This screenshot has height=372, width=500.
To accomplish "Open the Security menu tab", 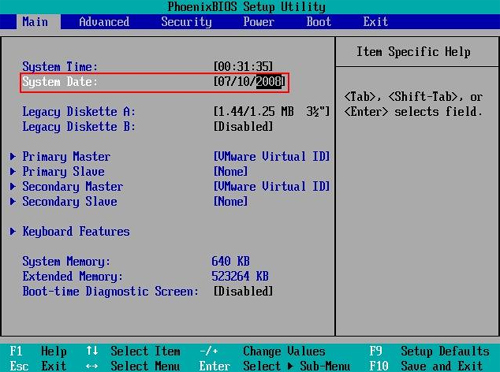I will click(x=186, y=22).
